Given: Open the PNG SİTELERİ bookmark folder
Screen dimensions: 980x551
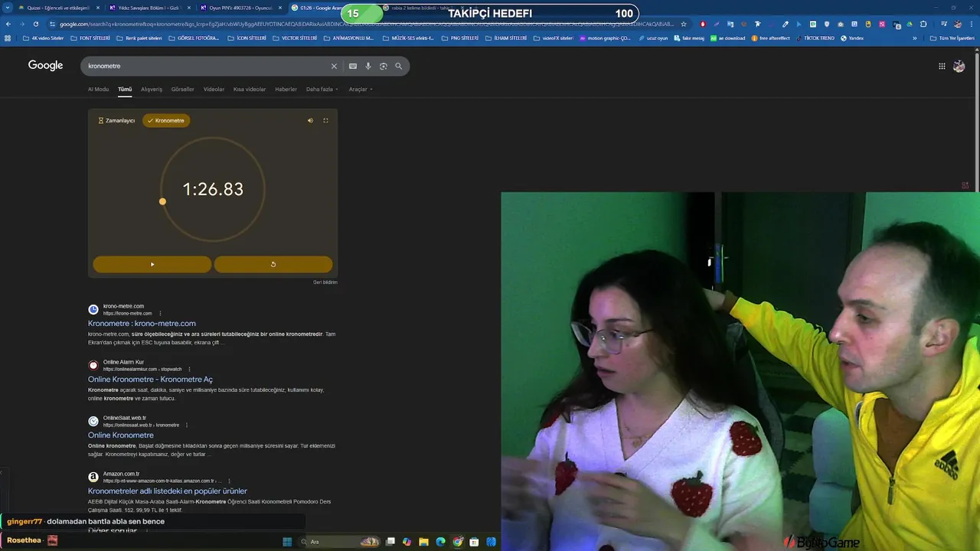Looking at the screenshot, I should 460,37.
